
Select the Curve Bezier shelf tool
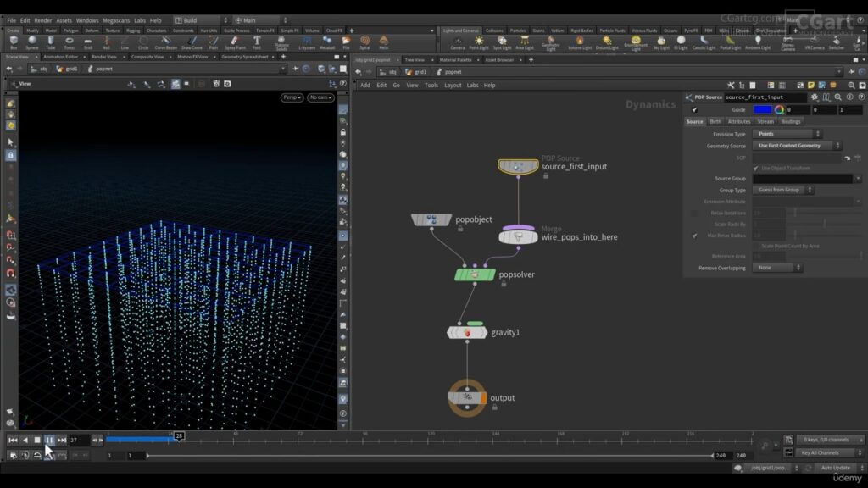tap(165, 42)
